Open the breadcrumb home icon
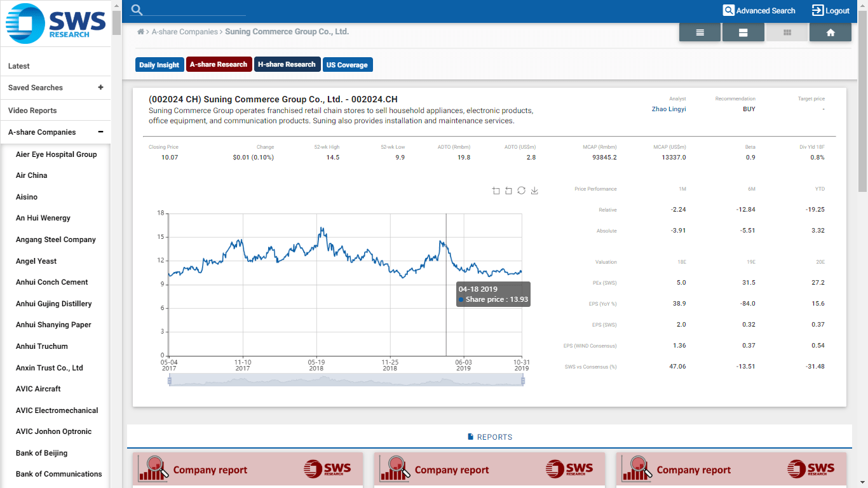Screen dimensions: 868x488 click(x=140, y=30)
